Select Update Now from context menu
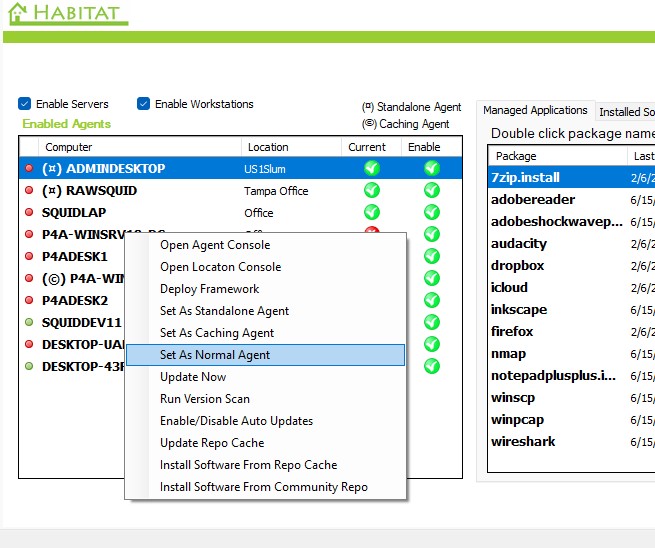 coord(193,377)
